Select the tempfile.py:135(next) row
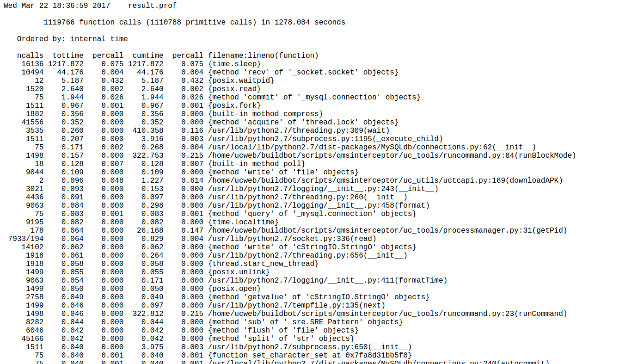Image resolution: width=644 pixels, height=364 pixels. tap(296, 305)
